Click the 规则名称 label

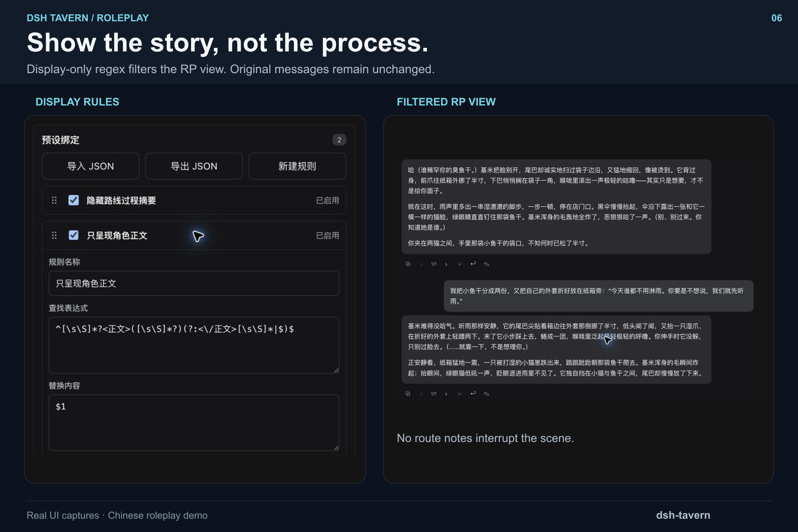(x=64, y=262)
